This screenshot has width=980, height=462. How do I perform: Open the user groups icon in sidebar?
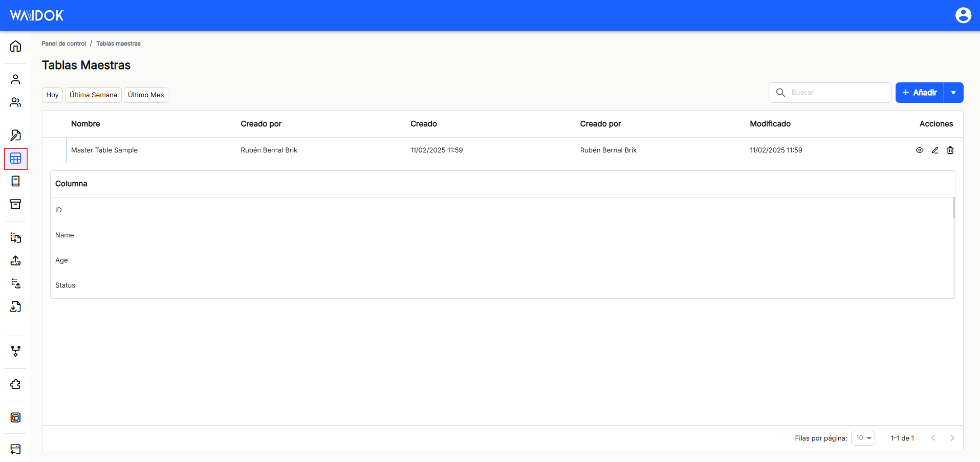[x=15, y=102]
